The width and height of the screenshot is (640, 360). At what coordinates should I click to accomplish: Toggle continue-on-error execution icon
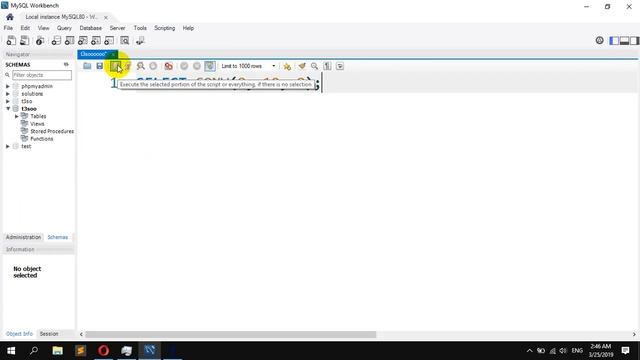(168, 66)
